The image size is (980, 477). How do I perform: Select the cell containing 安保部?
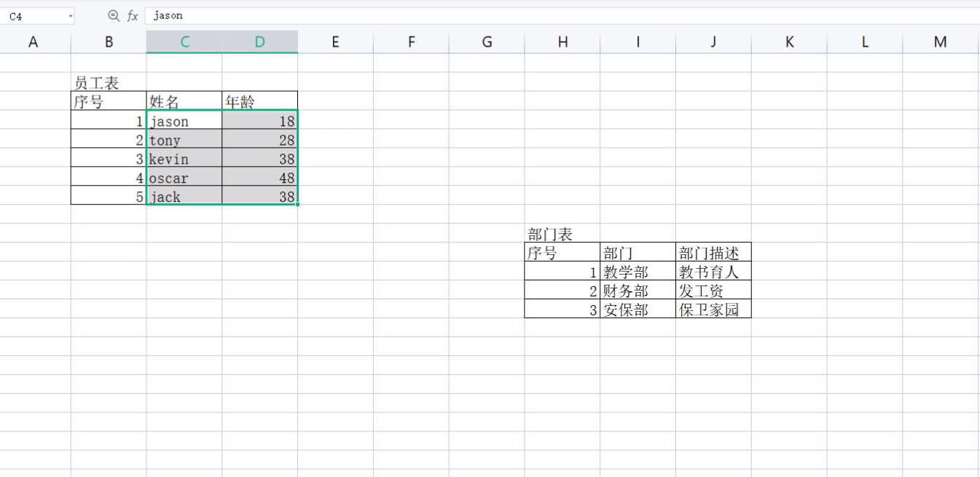(x=638, y=310)
